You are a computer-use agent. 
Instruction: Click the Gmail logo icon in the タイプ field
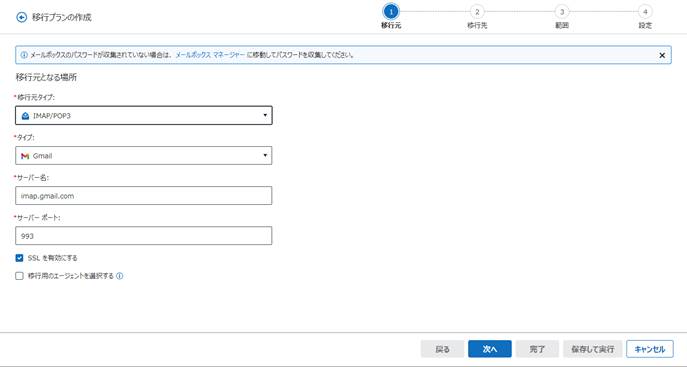click(25, 156)
